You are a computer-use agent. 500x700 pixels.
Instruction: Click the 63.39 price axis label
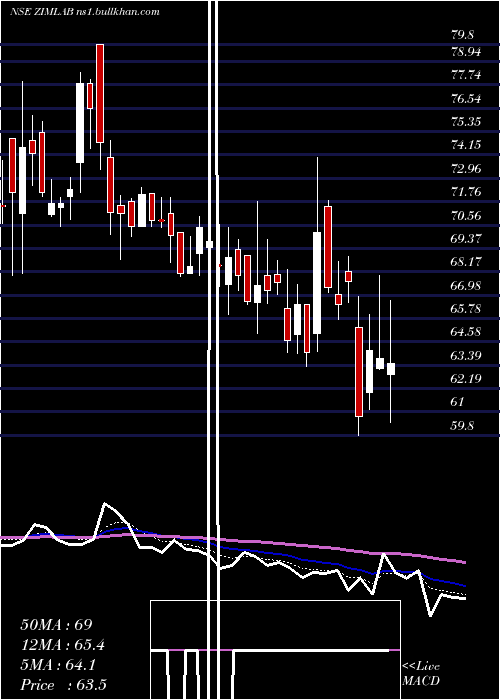tap(466, 356)
